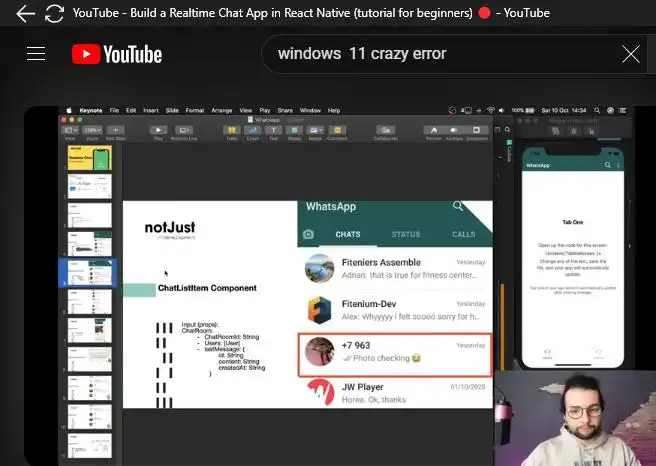Expand the View dropdown in Keynote toolbar
This screenshot has height=466, width=656.
coord(70,130)
